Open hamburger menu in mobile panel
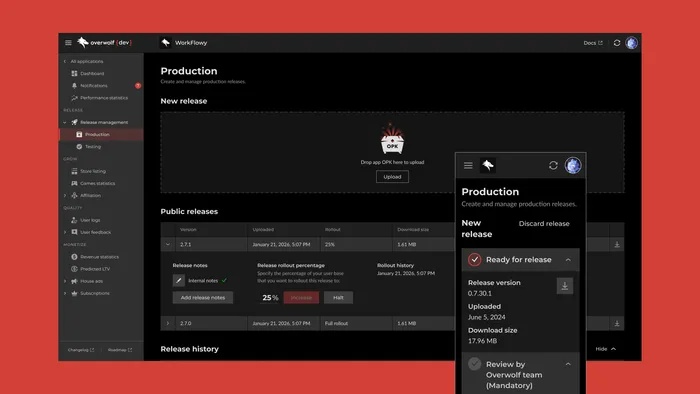 (468, 166)
